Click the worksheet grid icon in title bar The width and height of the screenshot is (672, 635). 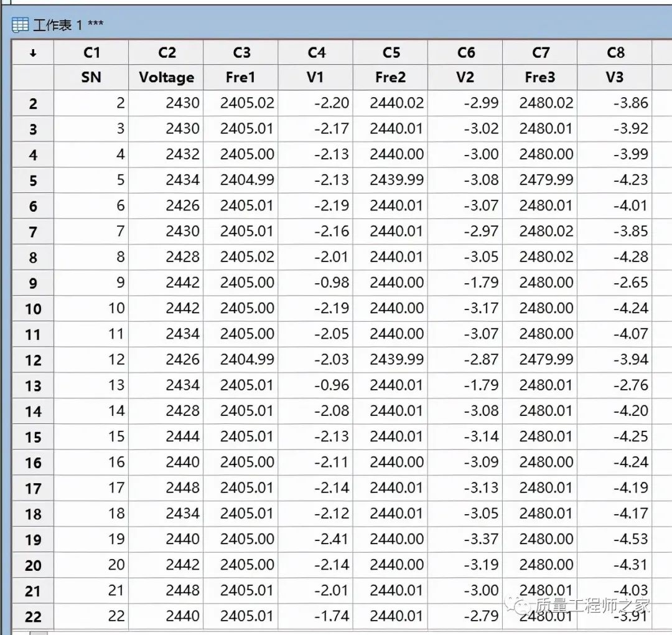pyautogui.click(x=20, y=25)
